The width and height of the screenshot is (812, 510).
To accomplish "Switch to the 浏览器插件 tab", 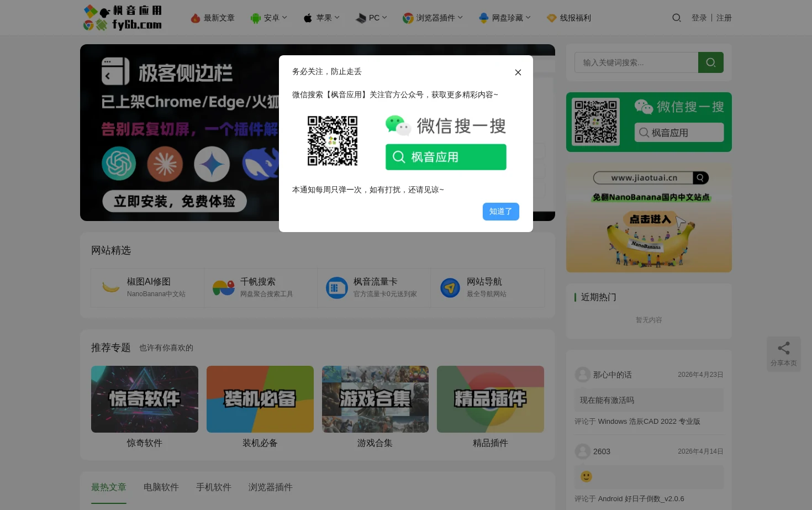I will [271, 487].
